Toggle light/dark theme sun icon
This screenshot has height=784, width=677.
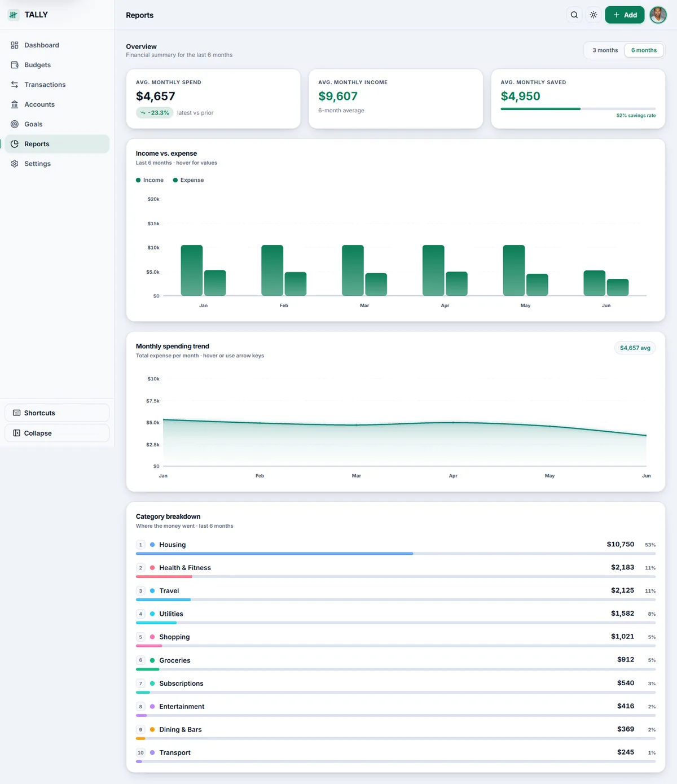pos(594,15)
